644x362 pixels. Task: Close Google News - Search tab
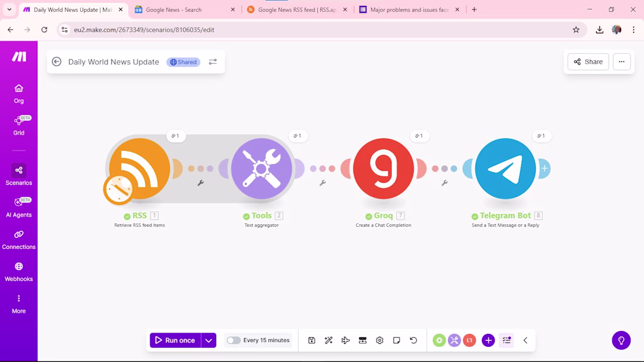[x=233, y=9]
